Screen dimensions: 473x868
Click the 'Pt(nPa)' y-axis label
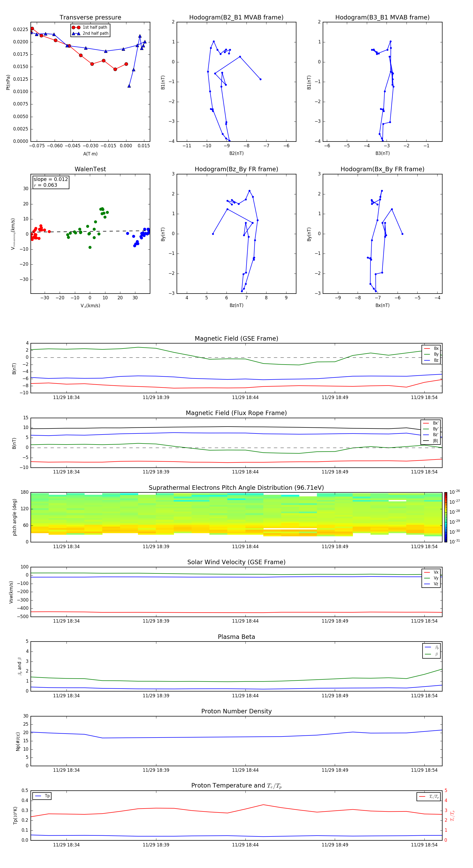click(8, 82)
